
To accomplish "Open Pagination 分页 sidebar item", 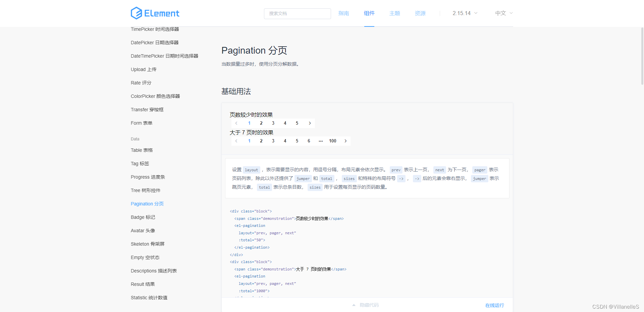I will coord(147,204).
